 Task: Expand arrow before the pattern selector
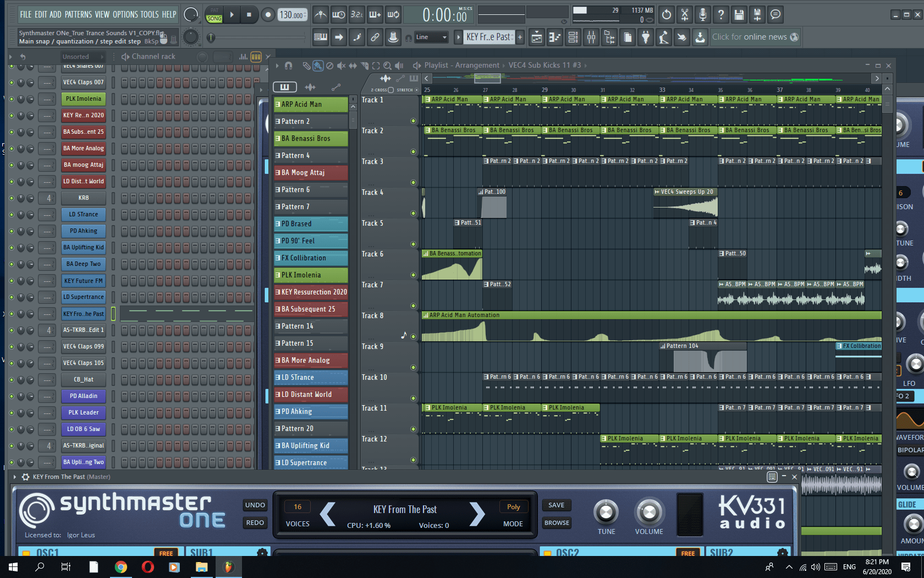(x=458, y=37)
